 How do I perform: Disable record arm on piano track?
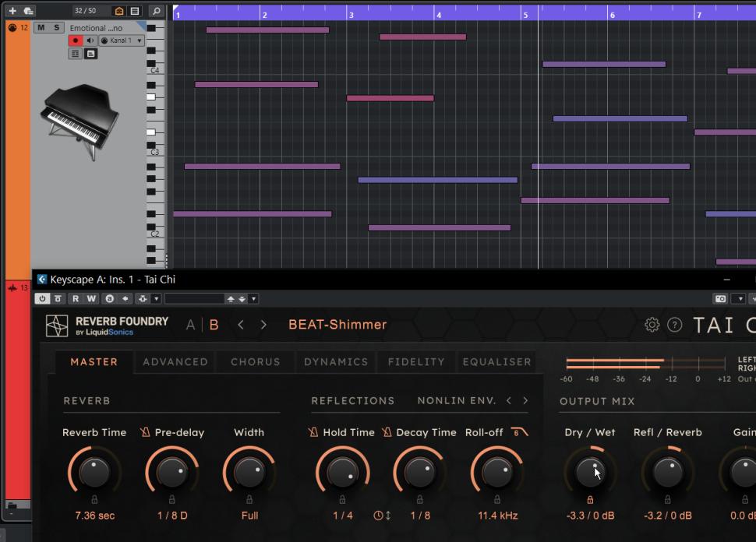76,40
